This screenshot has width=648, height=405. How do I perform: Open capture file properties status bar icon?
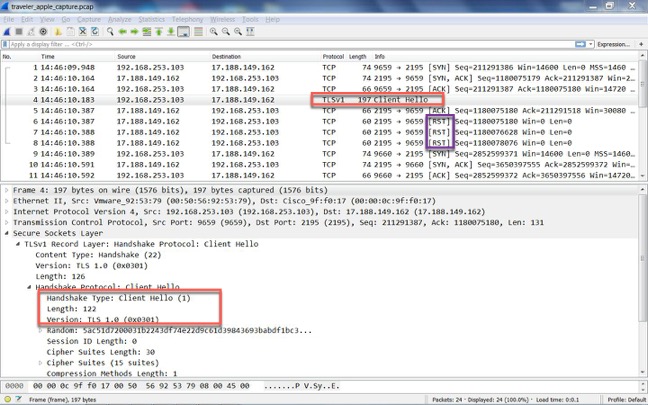pyautogui.click(x=18, y=399)
